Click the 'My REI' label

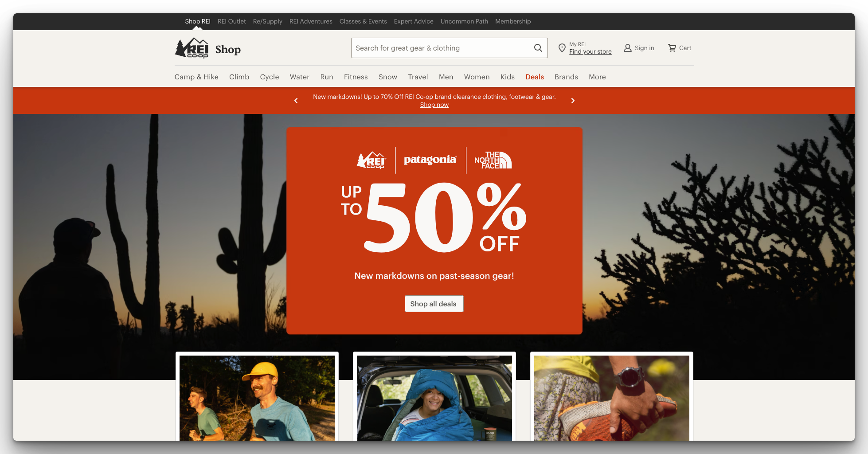tap(578, 44)
